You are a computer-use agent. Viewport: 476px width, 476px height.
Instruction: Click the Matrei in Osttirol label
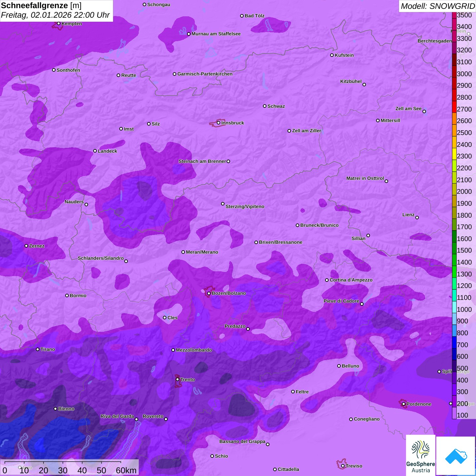click(x=365, y=178)
